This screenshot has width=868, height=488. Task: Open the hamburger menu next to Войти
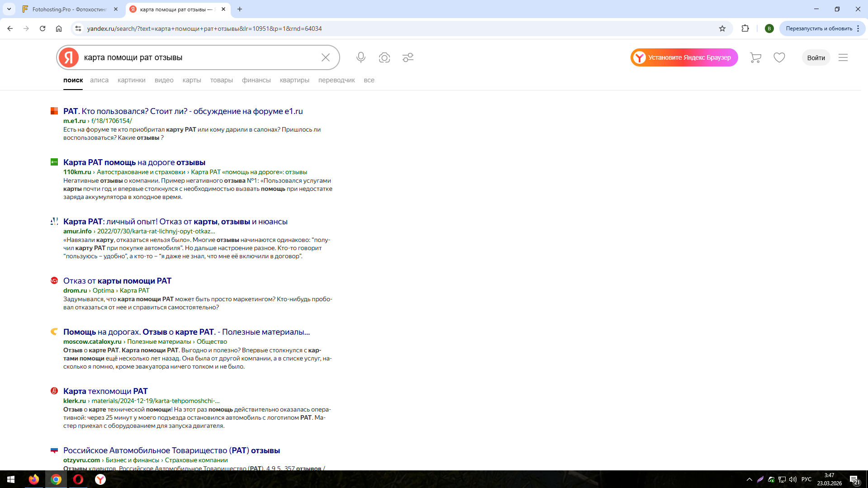pos(843,57)
